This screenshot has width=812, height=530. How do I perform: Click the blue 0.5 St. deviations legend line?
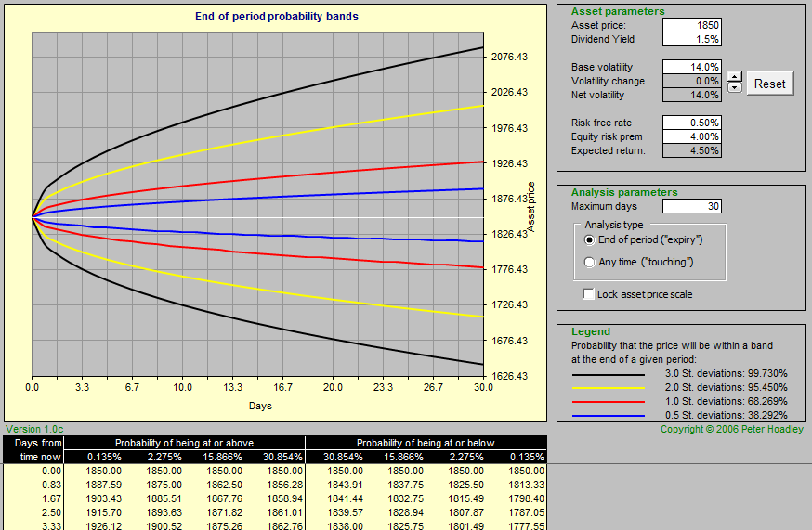coord(609,416)
